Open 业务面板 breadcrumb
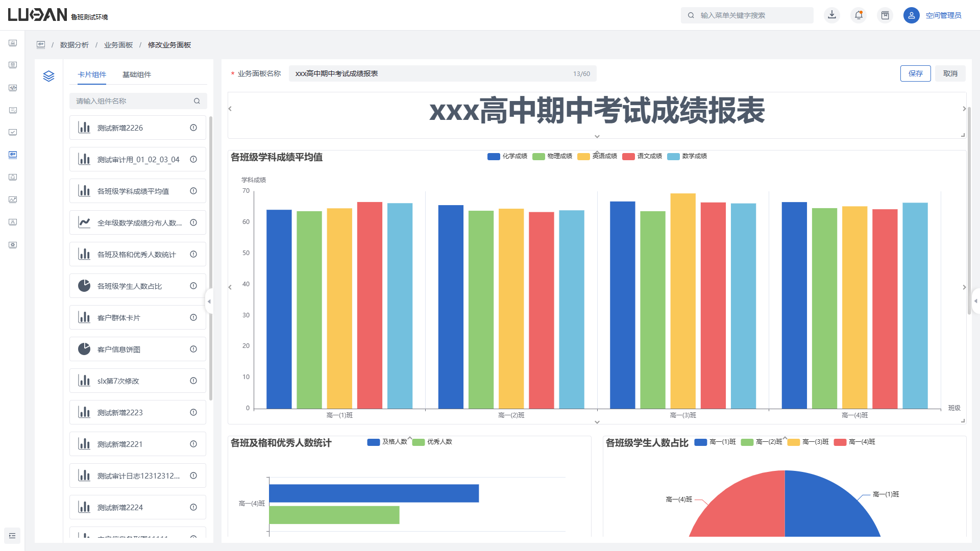 coord(118,45)
